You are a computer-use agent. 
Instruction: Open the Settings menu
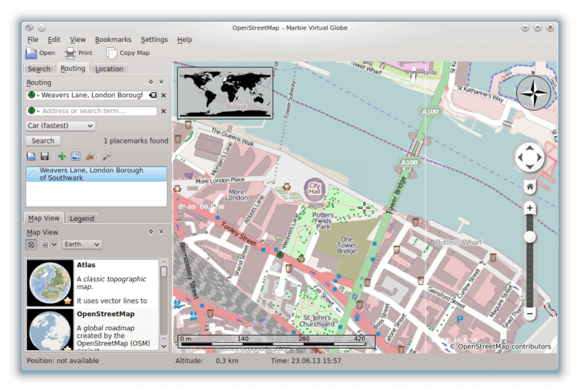(x=154, y=40)
